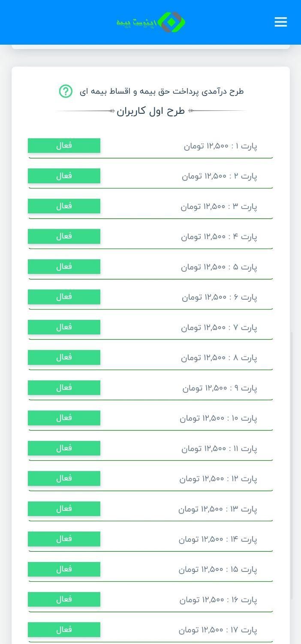Click the فعال button for پارت ۱
Viewport: 301px width, 644px height.
[x=64, y=146]
